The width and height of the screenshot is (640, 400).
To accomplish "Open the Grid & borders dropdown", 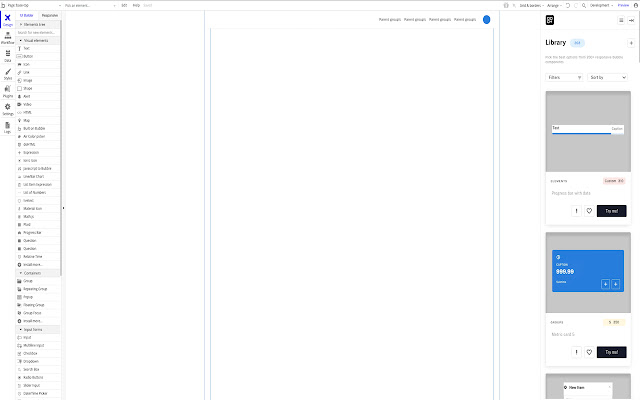I will [531, 5].
